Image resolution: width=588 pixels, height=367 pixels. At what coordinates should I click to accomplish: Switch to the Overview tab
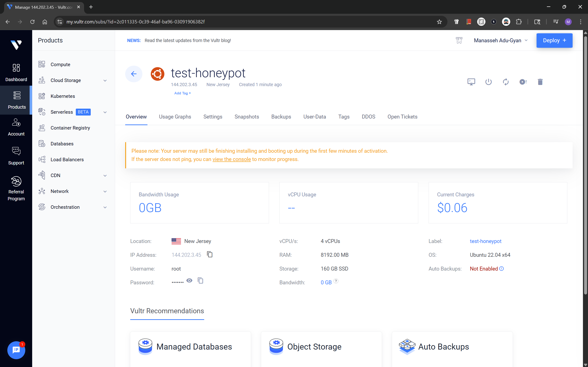(136, 117)
